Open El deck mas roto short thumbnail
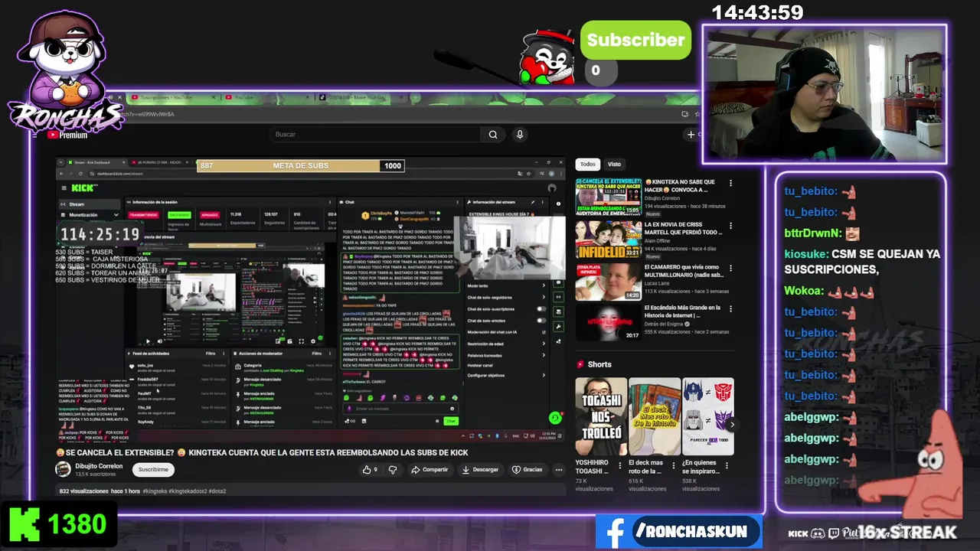Viewport: 980px width, 551px height. [655, 416]
